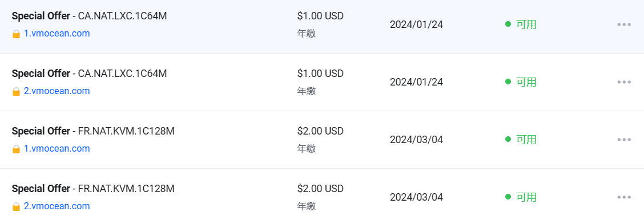Click green status dot of CA.NAT.LXC 1.vmocean.com row

(508, 24)
